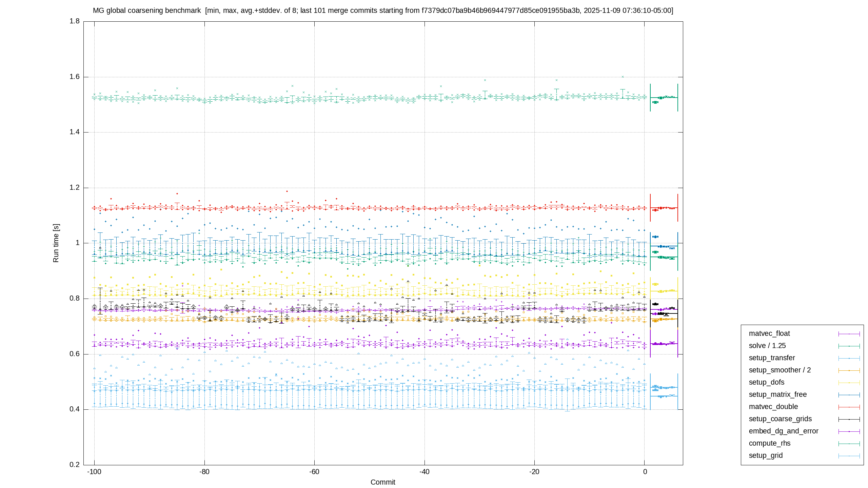Click the setup_coarse_grids black line sample

(849, 419)
